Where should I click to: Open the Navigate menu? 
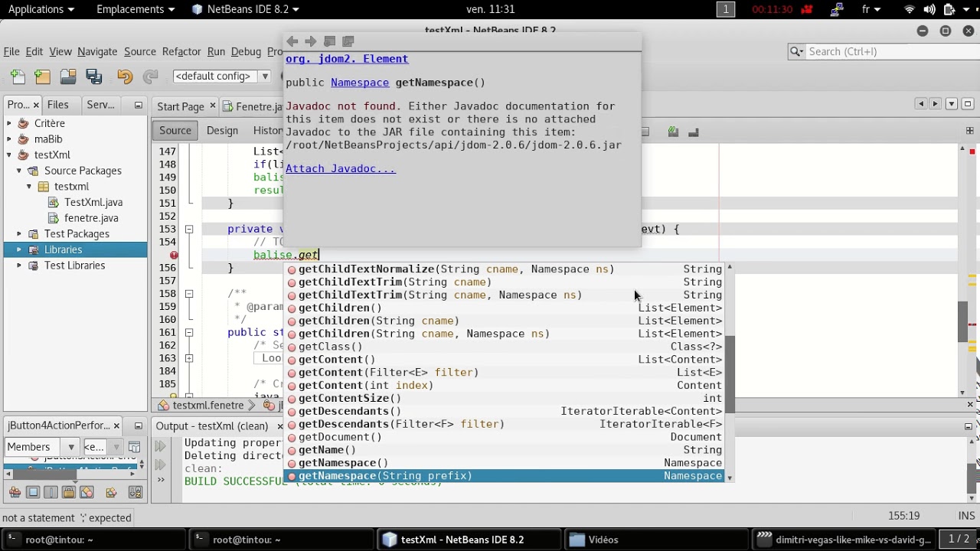[97, 51]
